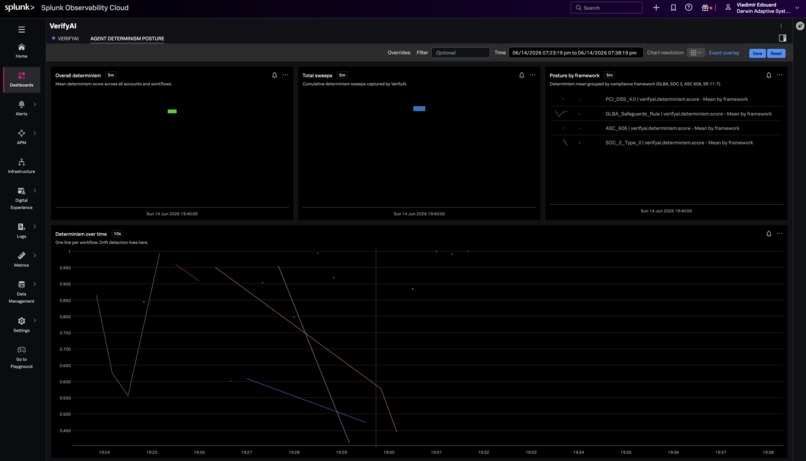Expand Data Management submenu chevron
Image resolution: width=806 pixels, height=461 pixels.
tap(34, 284)
